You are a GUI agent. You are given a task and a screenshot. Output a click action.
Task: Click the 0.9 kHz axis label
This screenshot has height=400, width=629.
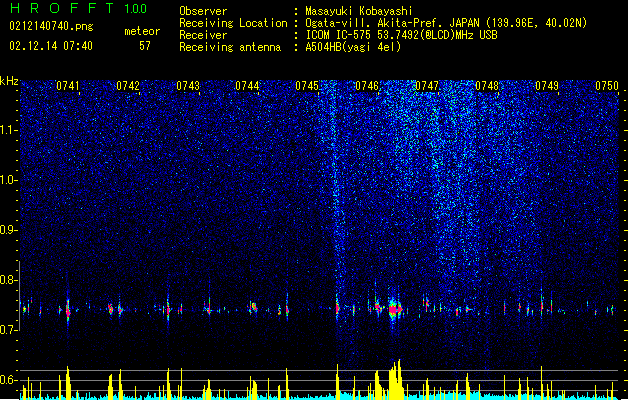pyautogui.click(x=9, y=230)
